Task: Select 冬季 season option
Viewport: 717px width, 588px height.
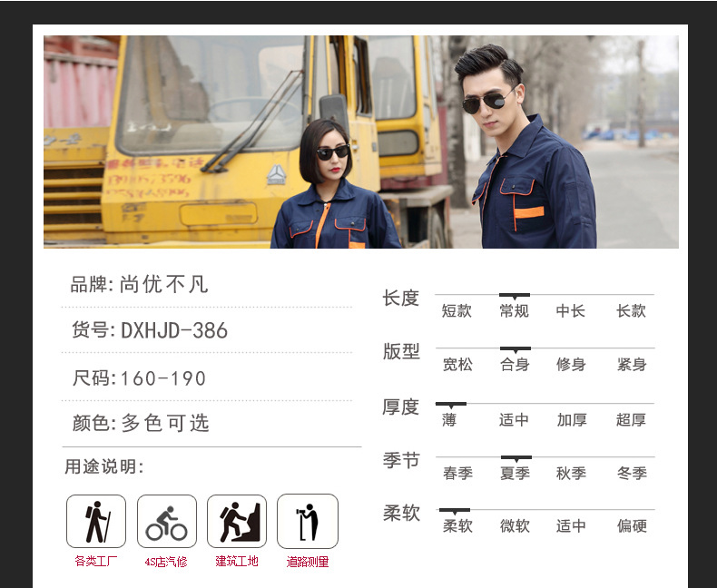Action: 632,474
